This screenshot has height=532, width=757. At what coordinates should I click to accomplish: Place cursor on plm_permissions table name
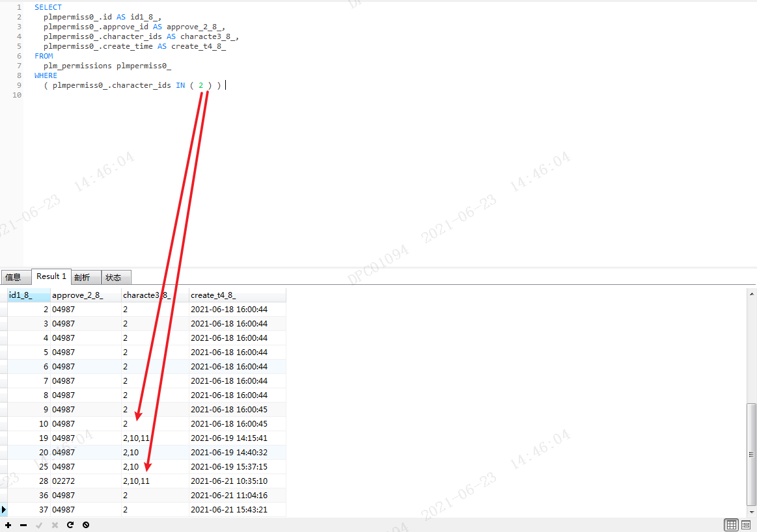click(x=77, y=66)
